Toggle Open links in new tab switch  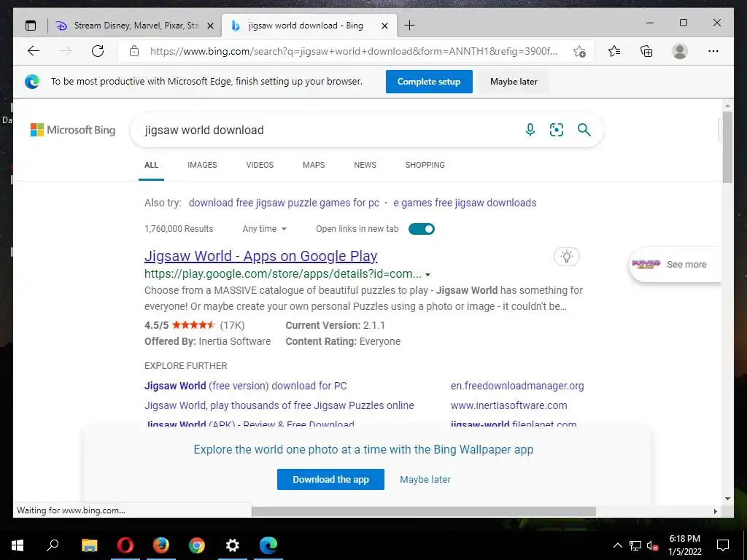(x=422, y=229)
